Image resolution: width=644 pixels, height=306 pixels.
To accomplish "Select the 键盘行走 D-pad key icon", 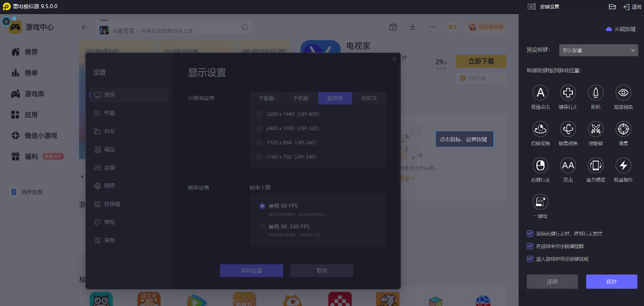I will pos(568,93).
